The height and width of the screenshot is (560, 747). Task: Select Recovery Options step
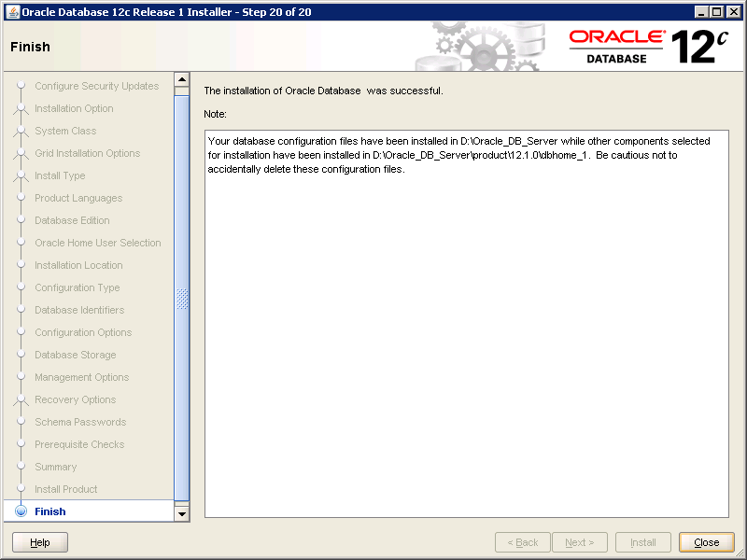click(x=76, y=399)
